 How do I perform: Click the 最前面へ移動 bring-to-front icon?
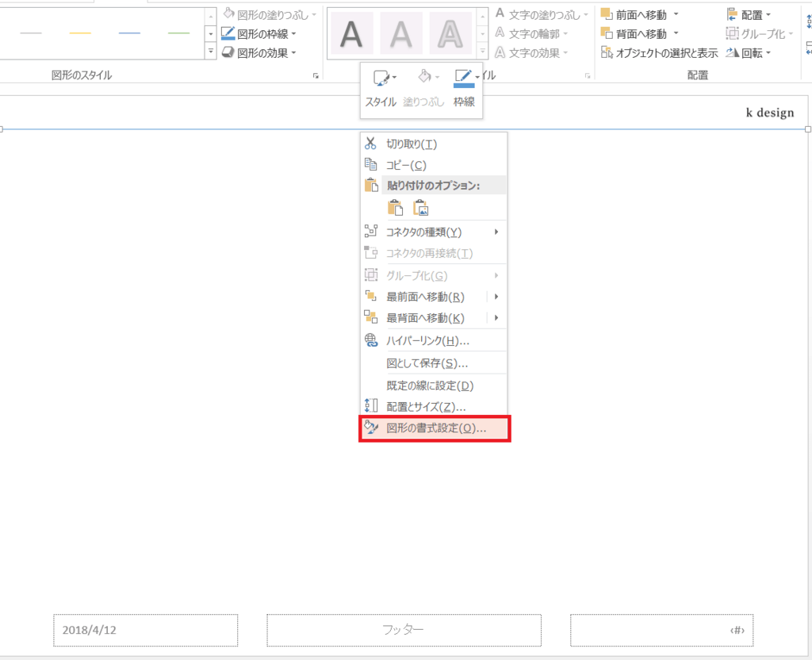(371, 297)
